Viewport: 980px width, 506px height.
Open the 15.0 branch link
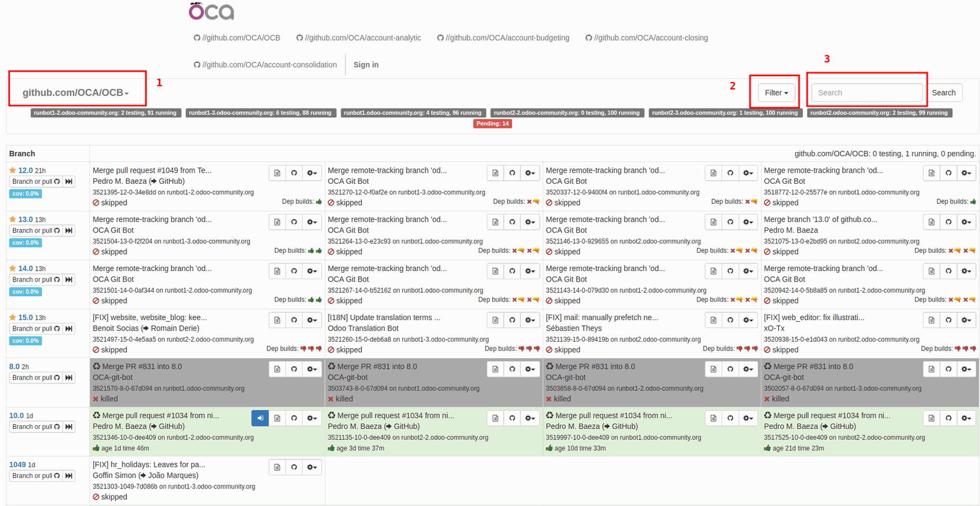(x=25, y=317)
